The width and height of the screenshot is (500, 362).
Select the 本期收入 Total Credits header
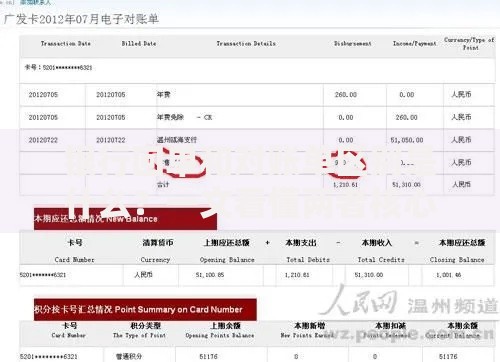(x=381, y=251)
